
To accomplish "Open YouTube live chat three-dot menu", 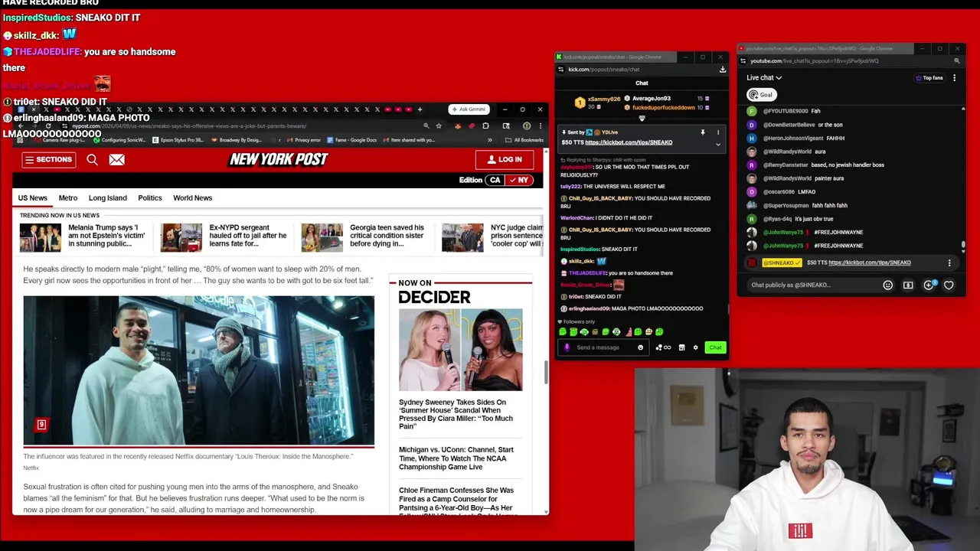I will point(954,77).
